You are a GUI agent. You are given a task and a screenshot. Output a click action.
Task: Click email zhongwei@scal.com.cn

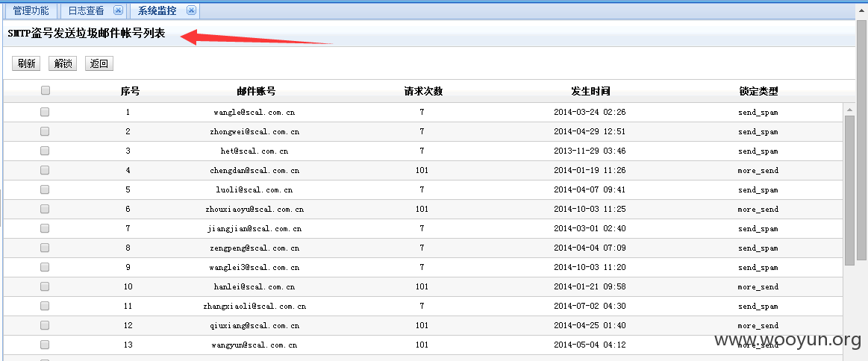254,131
